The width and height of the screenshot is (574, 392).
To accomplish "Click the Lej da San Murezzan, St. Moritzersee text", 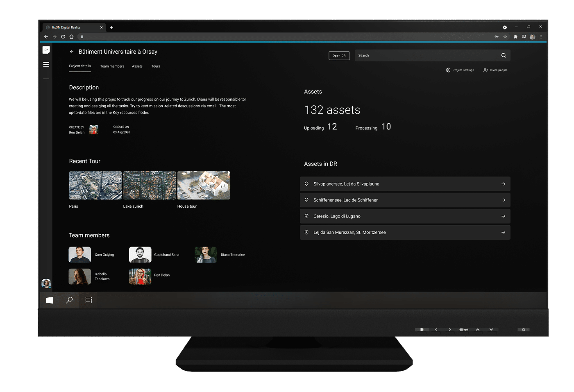I will [349, 233].
